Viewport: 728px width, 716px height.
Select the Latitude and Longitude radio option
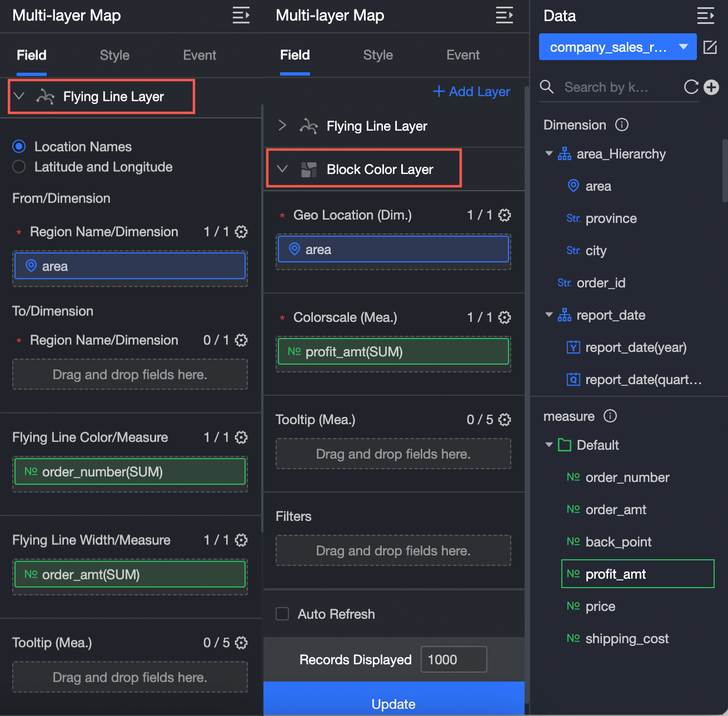tap(19, 167)
